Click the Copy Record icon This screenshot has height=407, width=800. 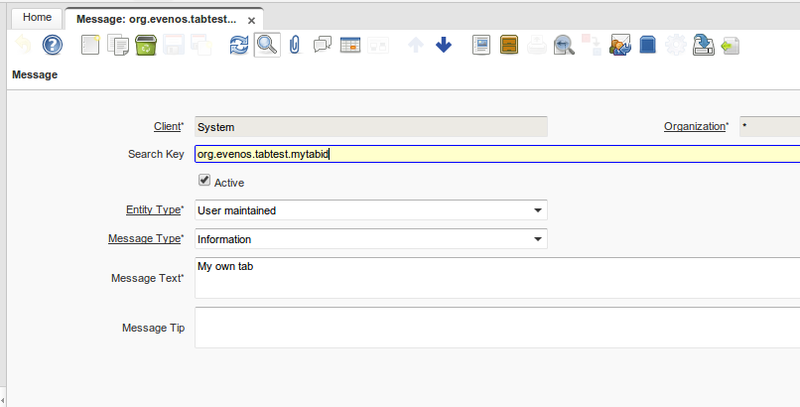coord(118,45)
